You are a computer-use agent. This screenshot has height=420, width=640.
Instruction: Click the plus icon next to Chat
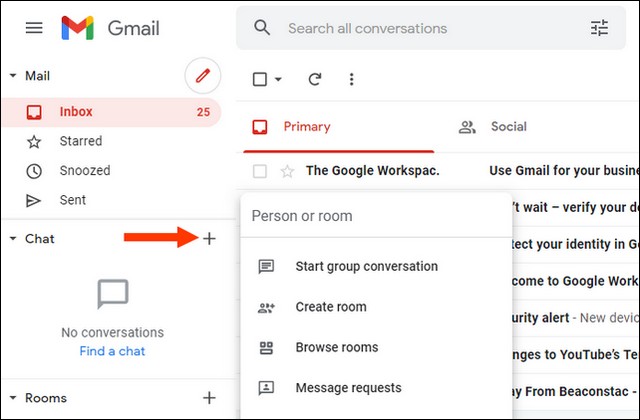click(209, 239)
